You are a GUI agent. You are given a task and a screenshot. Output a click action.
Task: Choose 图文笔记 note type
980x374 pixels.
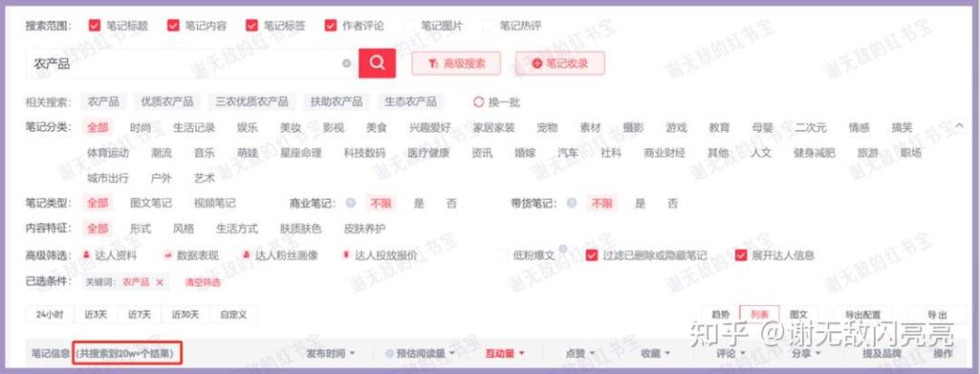(151, 203)
